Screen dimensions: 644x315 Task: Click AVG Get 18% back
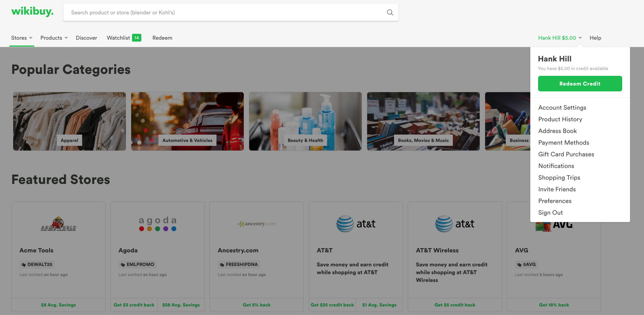click(x=554, y=305)
